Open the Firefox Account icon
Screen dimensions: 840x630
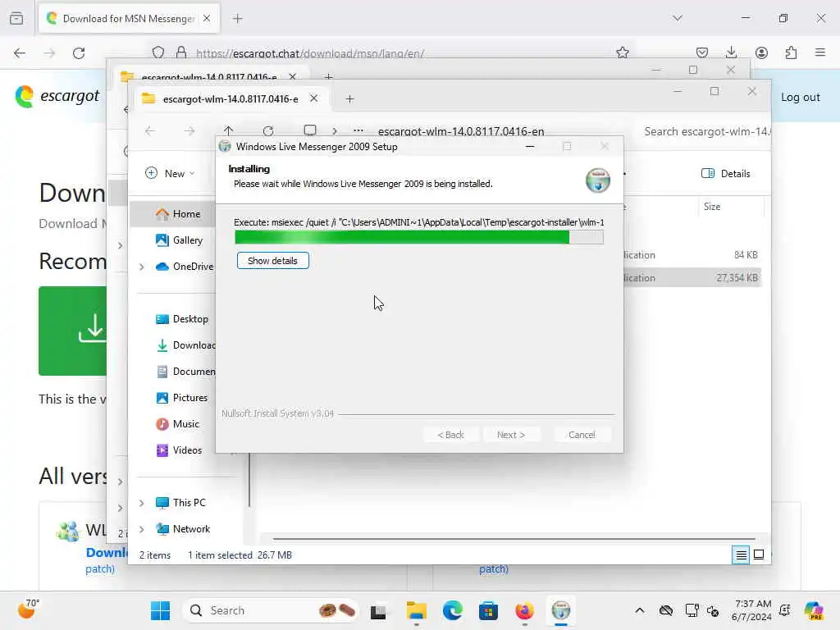(761, 52)
